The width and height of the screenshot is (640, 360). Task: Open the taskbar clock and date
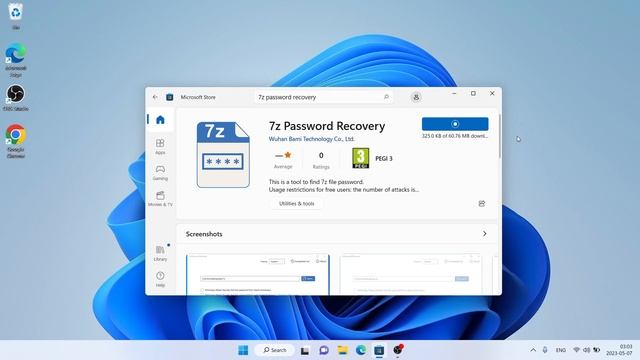(619, 350)
